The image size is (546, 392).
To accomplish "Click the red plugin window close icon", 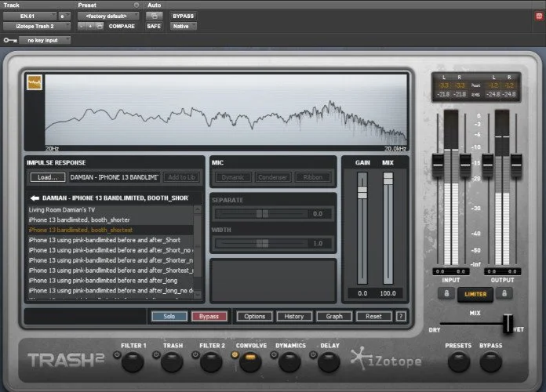I will point(539,16).
